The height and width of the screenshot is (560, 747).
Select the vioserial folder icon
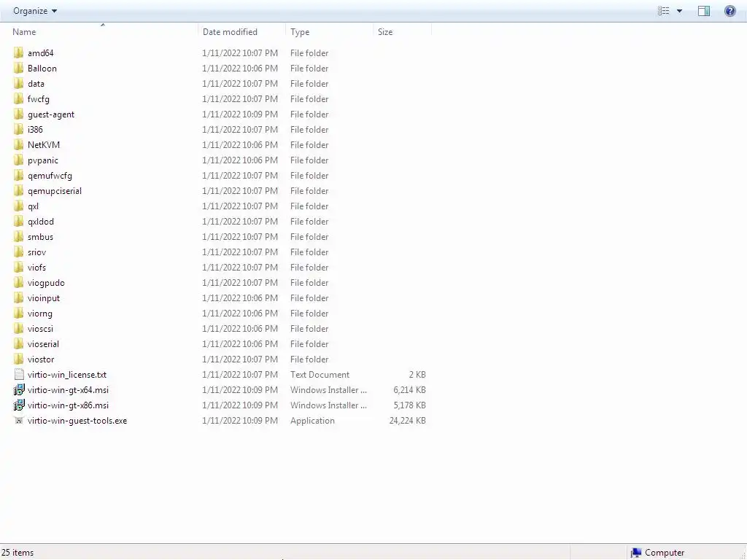click(x=18, y=344)
